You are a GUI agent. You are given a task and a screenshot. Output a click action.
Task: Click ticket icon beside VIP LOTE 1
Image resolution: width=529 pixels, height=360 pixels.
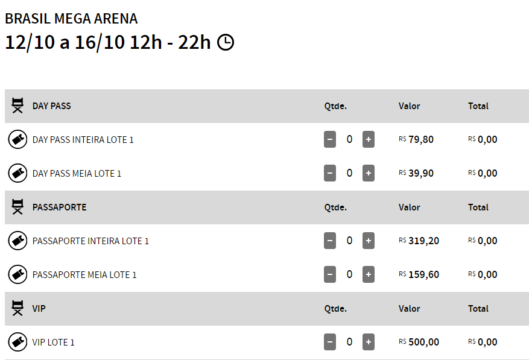click(18, 342)
